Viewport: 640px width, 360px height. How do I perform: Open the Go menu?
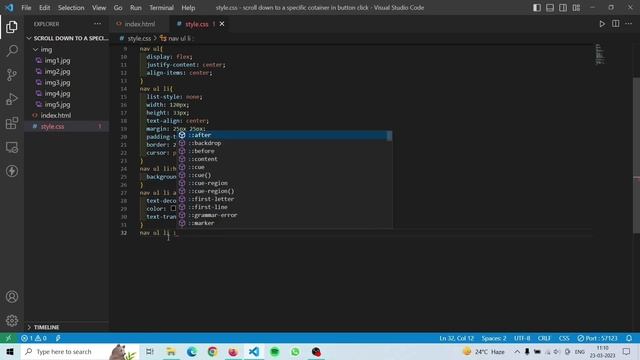tap(118, 8)
